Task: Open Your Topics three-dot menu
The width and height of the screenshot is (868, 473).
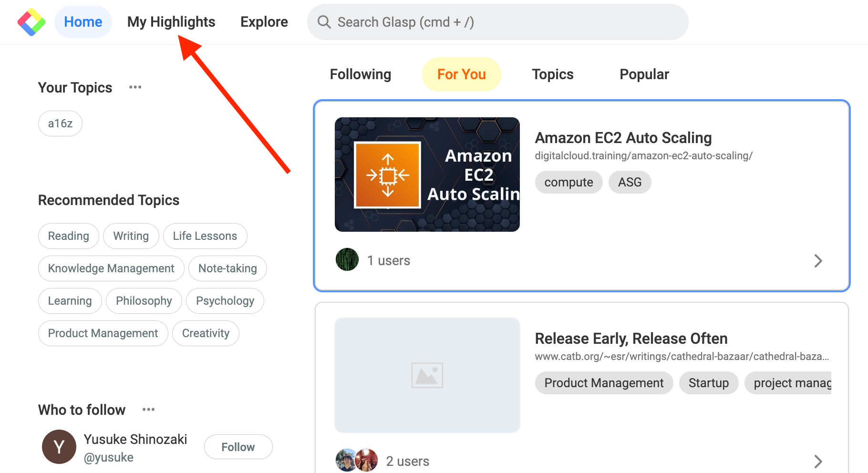Action: coord(135,87)
